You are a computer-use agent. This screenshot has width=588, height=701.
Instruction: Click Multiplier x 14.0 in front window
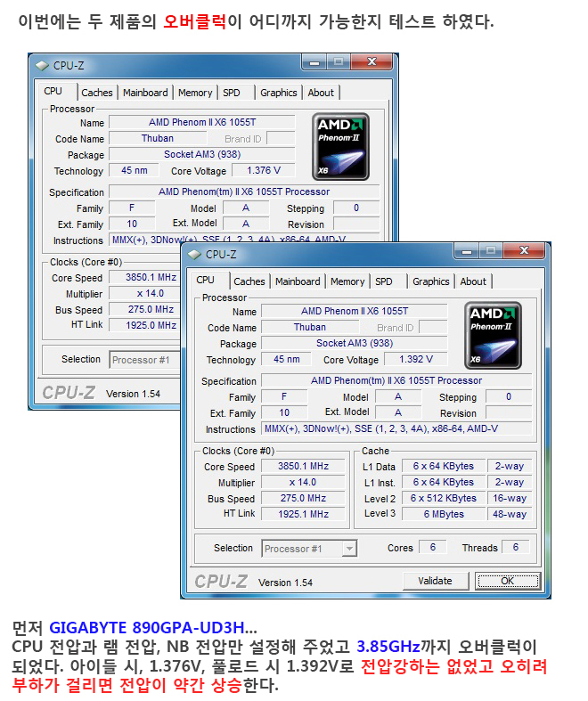tap(304, 483)
